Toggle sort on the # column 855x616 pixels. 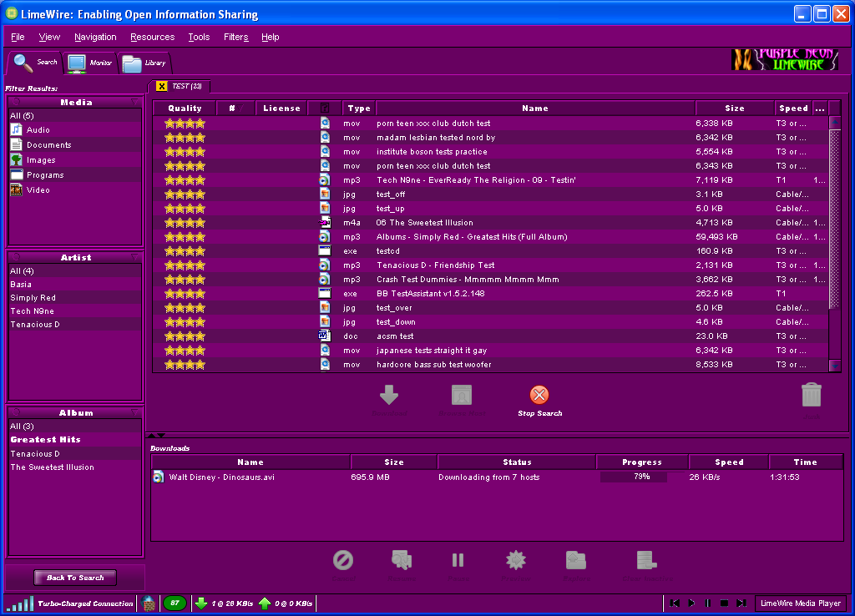[x=235, y=108]
